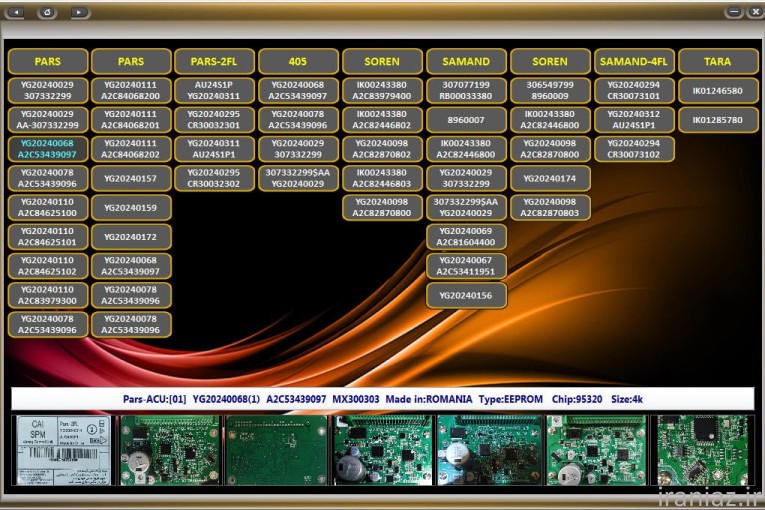Select the TARA category header

[717, 61]
